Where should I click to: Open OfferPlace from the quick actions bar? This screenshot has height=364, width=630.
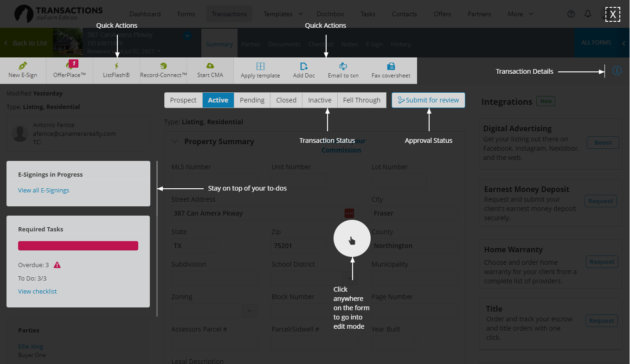coord(69,70)
